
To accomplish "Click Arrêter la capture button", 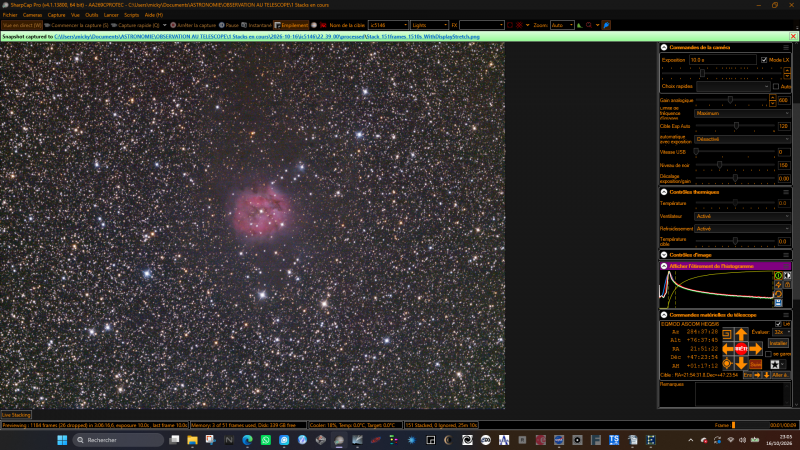I will click(193, 25).
